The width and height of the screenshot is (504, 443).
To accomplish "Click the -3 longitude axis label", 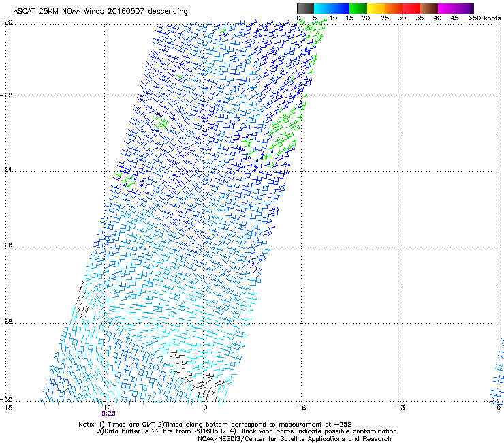I will point(400,408).
